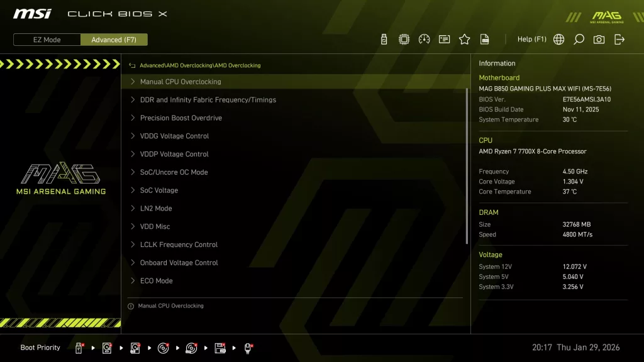The height and width of the screenshot is (362, 644).
Task: Click the Help (F1) link
Action: coord(531,39)
